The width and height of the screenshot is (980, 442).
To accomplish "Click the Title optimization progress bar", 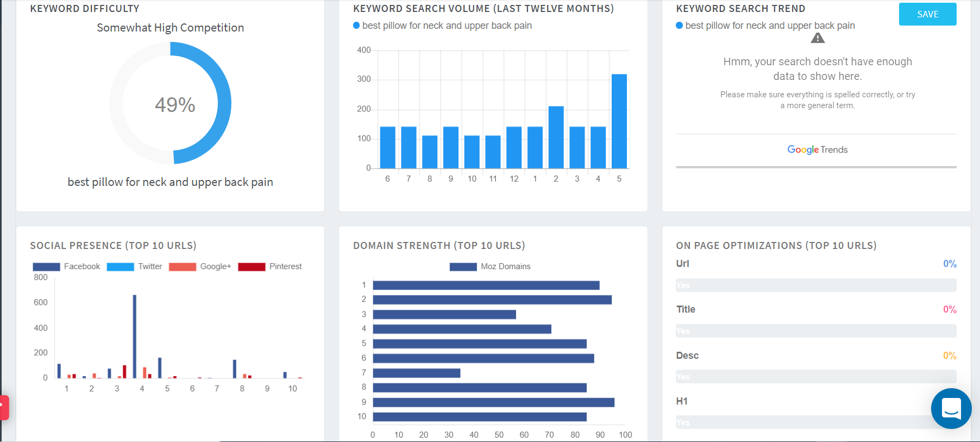I will point(816,331).
